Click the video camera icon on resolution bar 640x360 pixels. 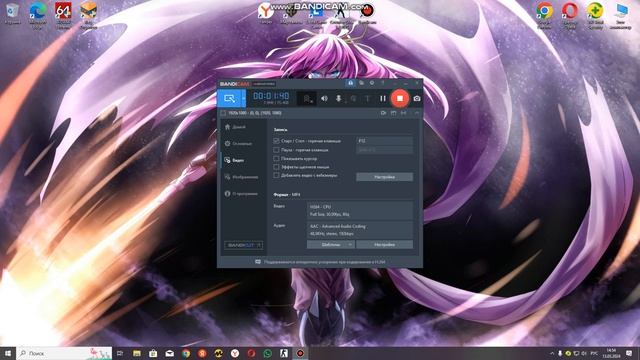tap(383, 113)
